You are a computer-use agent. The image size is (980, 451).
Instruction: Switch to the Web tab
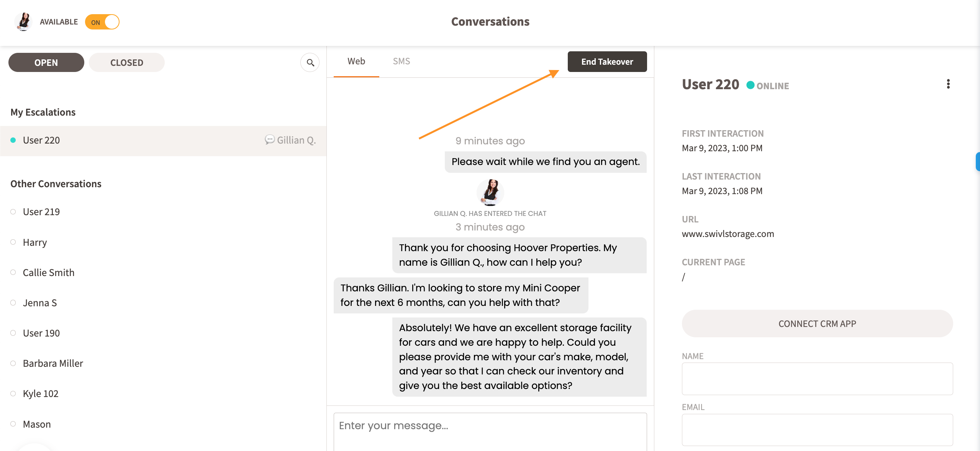[356, 61]
